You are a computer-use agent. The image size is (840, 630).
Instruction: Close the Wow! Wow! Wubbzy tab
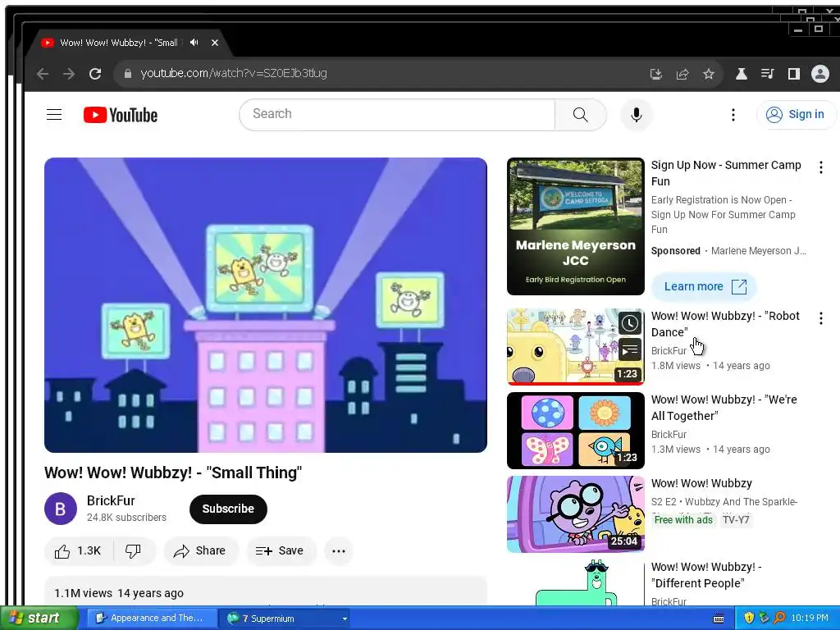point(215,43)
